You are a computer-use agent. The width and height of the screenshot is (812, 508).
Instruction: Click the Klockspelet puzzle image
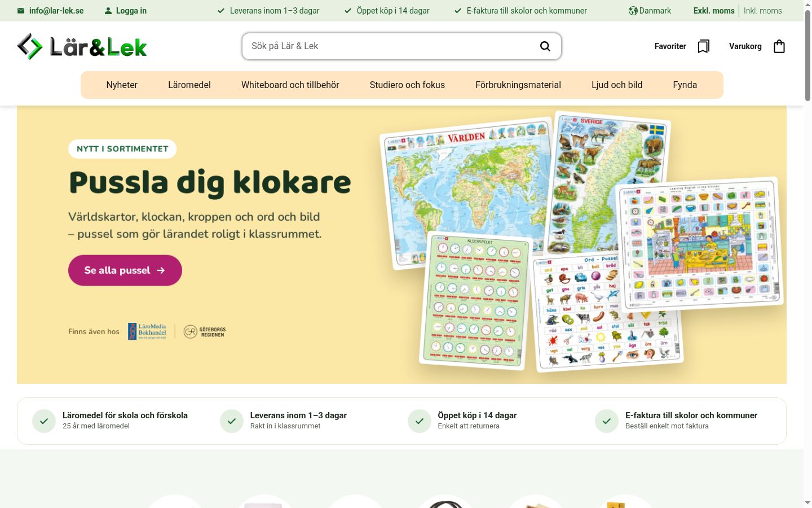(475, 301)
